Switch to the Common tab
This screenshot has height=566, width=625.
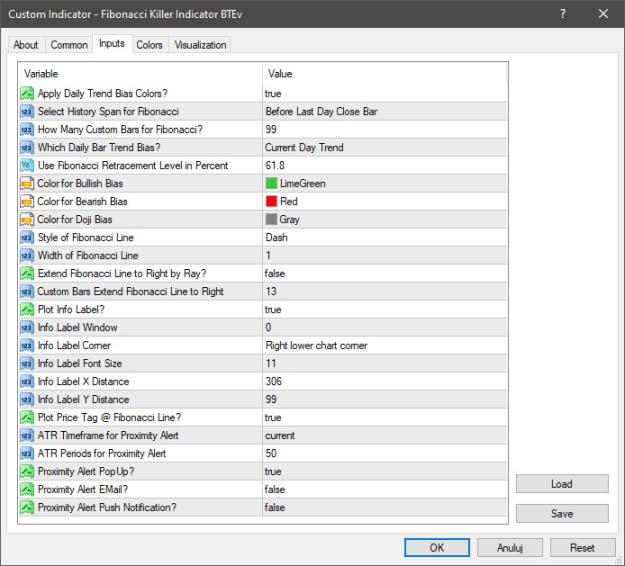tap(69, 45)
